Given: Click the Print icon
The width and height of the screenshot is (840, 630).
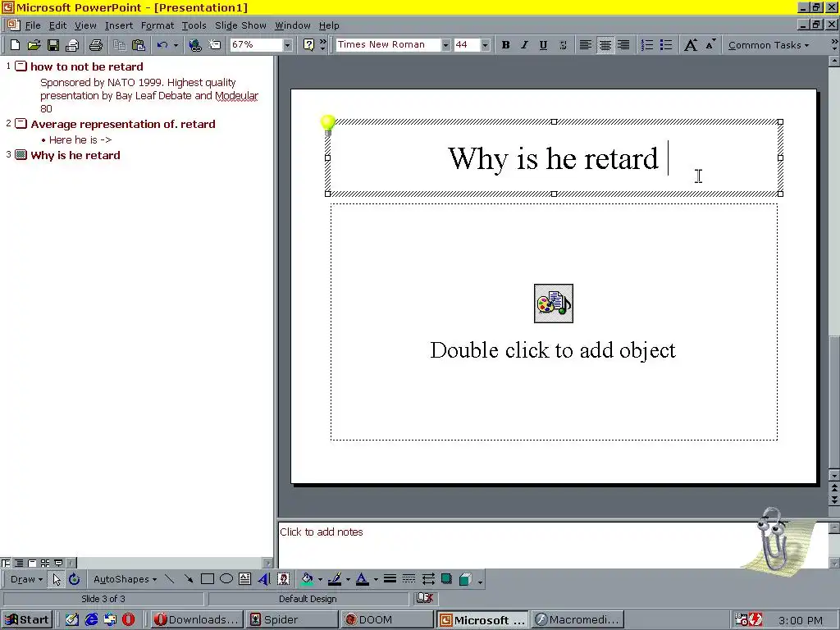Looking at the screenshot, I should tap(96, 45).
